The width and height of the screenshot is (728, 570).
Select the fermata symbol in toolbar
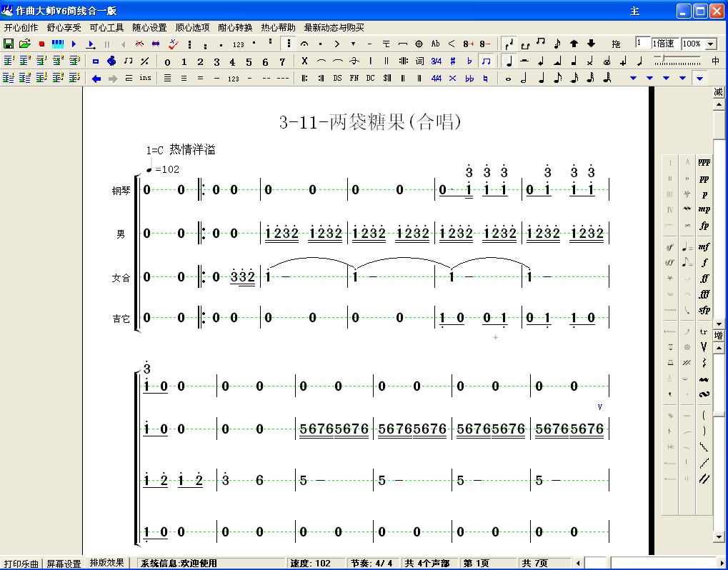[x=304, y=44]
